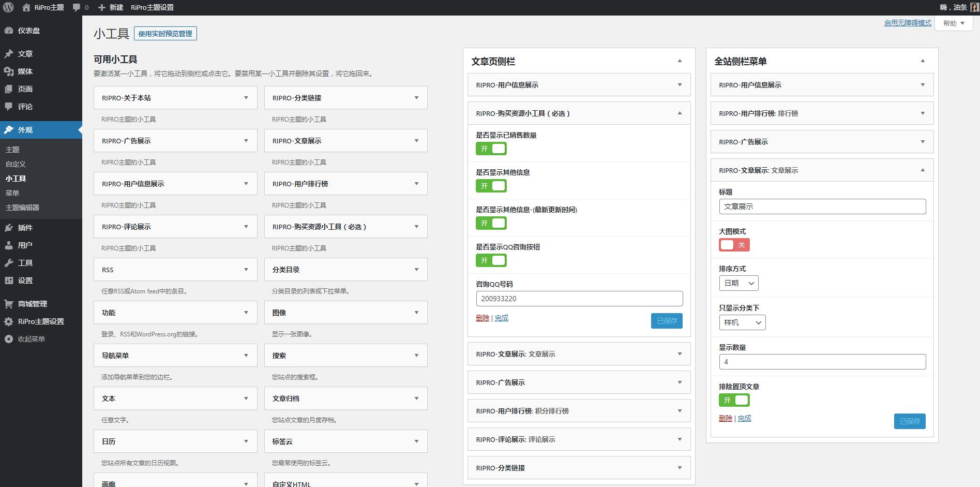Image resolution: width=980 pixels, height=487 pixels.
Task: Click 删除 link under 咨询QQ号码
Action: pyautogui.click(x=483, y=318)
